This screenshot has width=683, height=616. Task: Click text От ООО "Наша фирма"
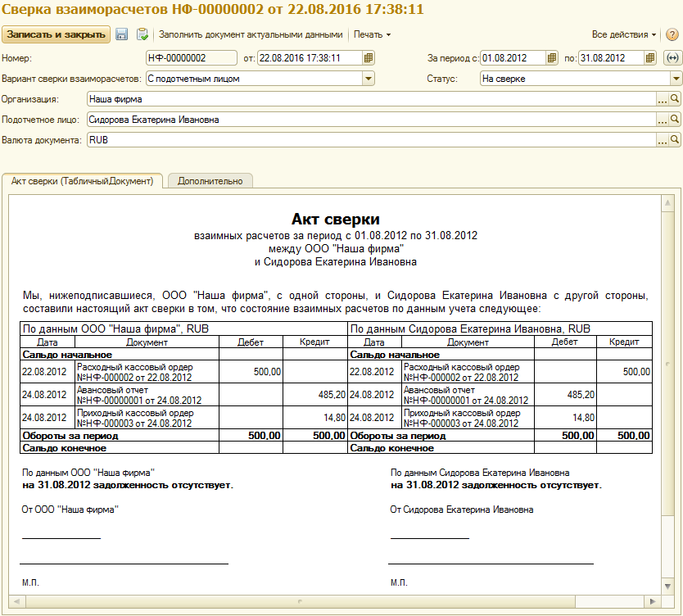pyautogui.click(x=70, y=510)
